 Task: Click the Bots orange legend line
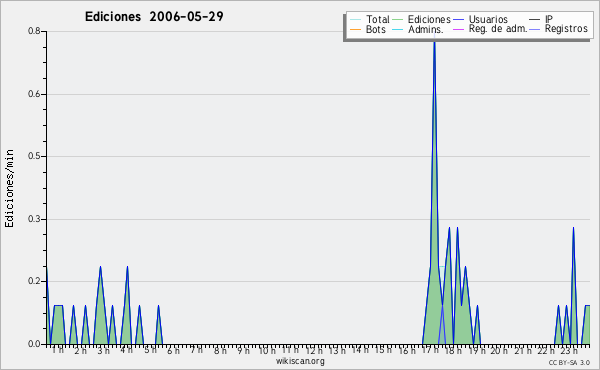coord(355,29)
